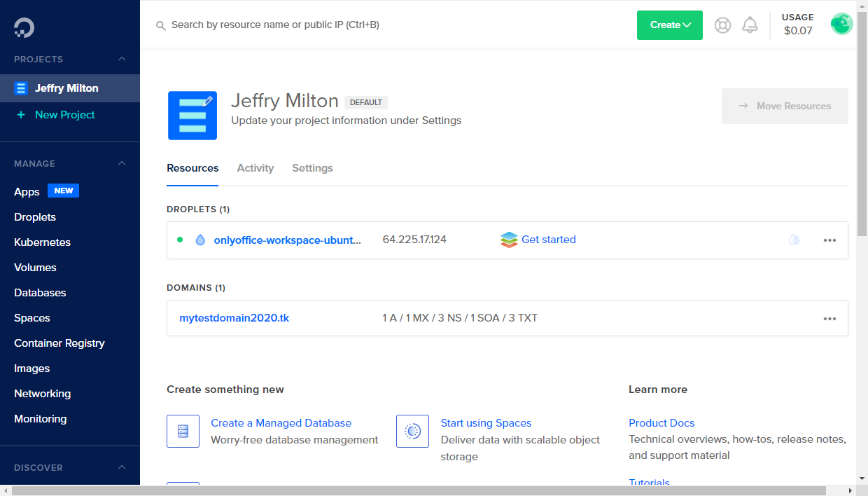The width and height of the screenshot is (868, 496).
Task: Follow the Get started link
Action: [x=548, y=239]
